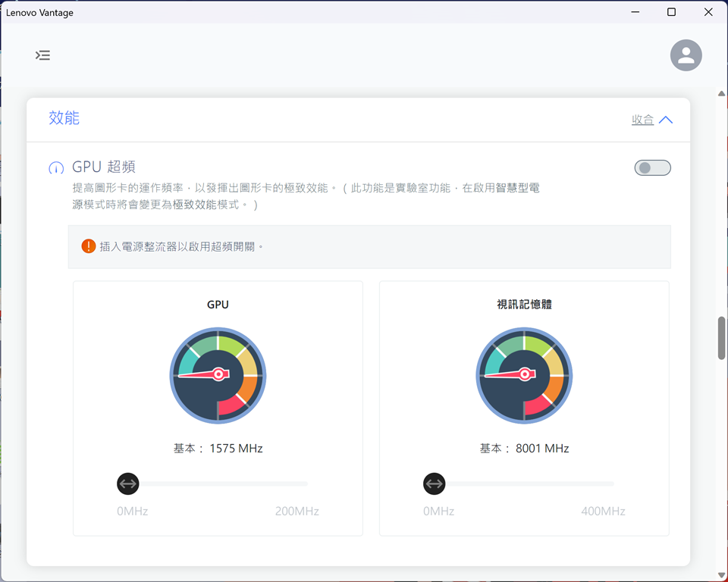This screenshot has width=728, height=582.
Task: Click the 效能 section heading
Action: (64, 118)
